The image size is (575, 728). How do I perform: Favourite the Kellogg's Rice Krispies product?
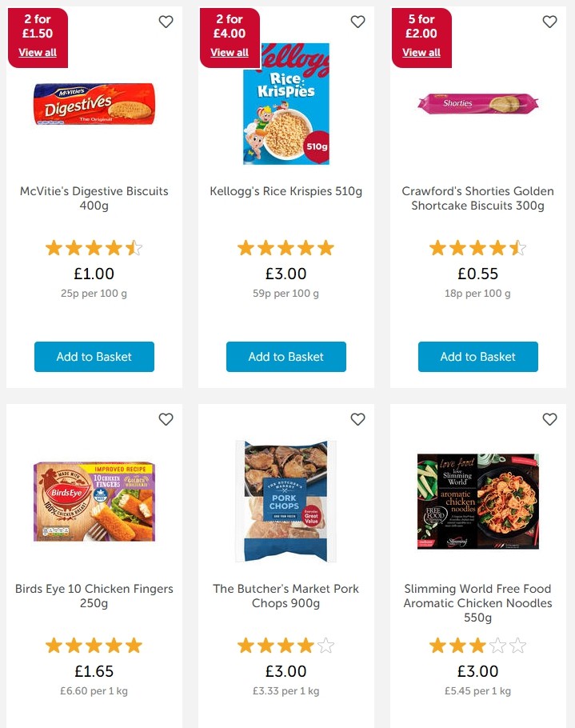(x=357, y=22)
